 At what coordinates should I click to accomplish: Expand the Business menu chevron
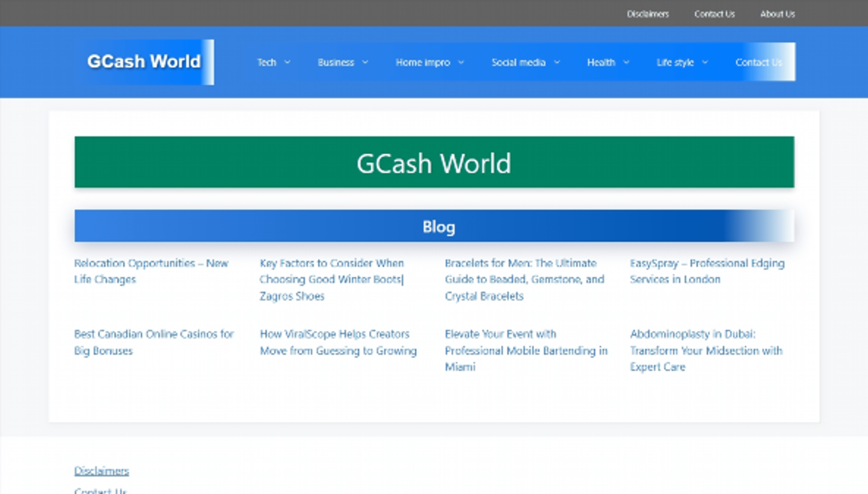point(366,62)
